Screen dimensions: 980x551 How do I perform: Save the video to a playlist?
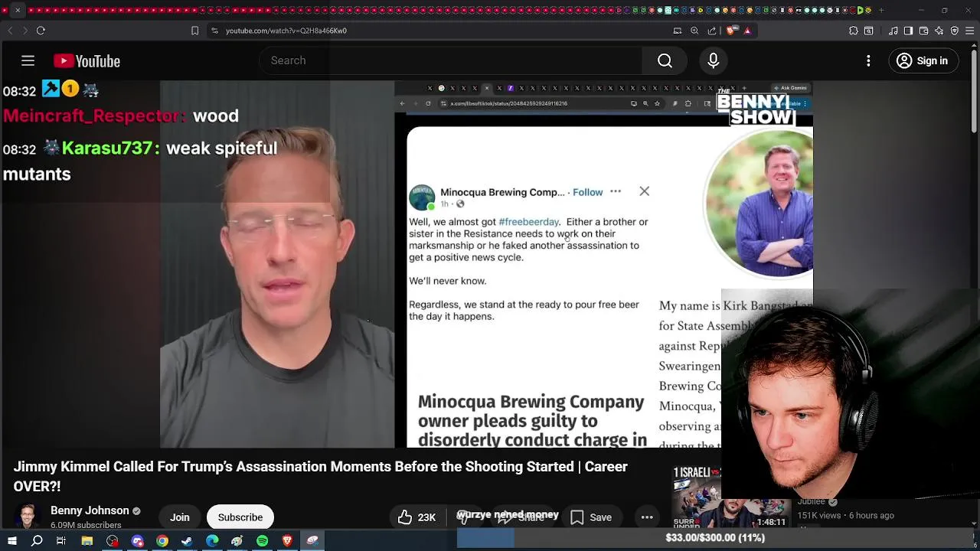pyautogui.click(x=590, y=517)
